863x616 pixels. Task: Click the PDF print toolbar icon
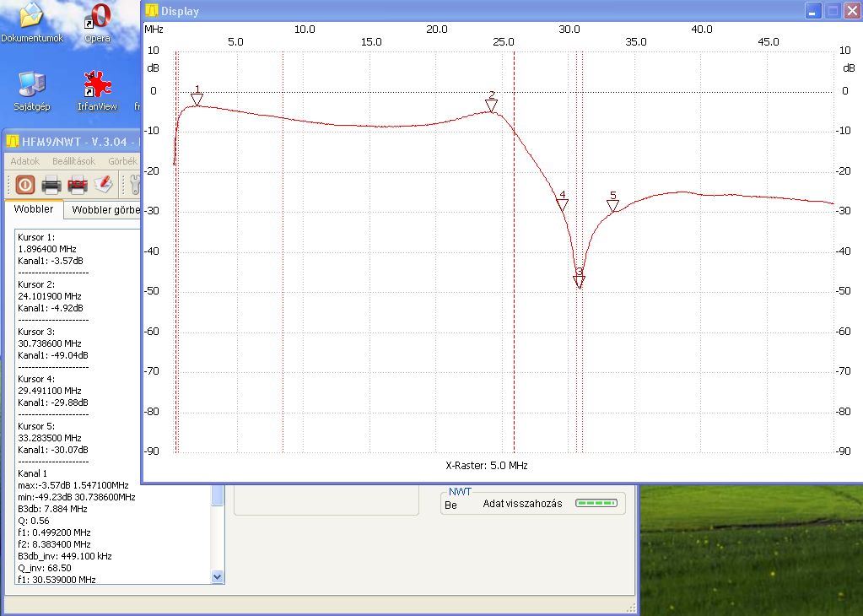tap(78, 184)
